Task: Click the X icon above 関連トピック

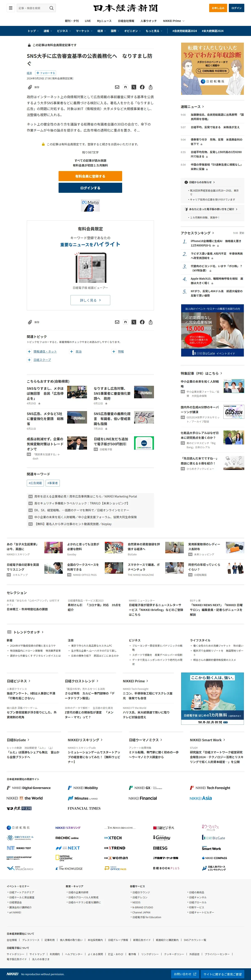Action: point(134,322)
